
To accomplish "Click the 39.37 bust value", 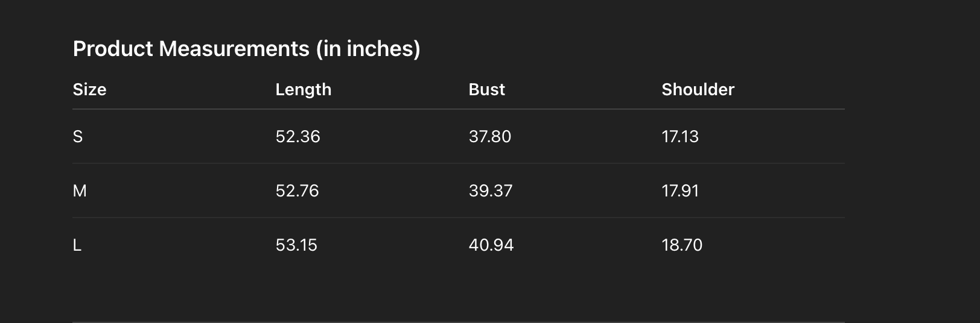I will coord(490,191).
